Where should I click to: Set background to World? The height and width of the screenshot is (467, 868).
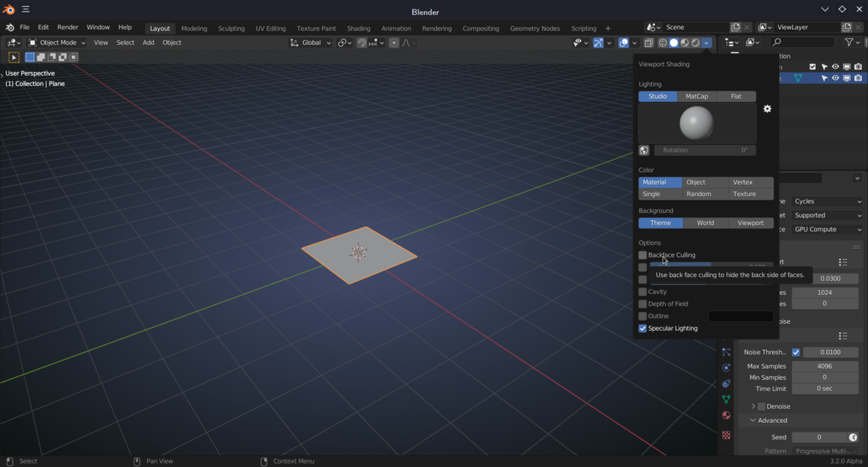(705, 223)
